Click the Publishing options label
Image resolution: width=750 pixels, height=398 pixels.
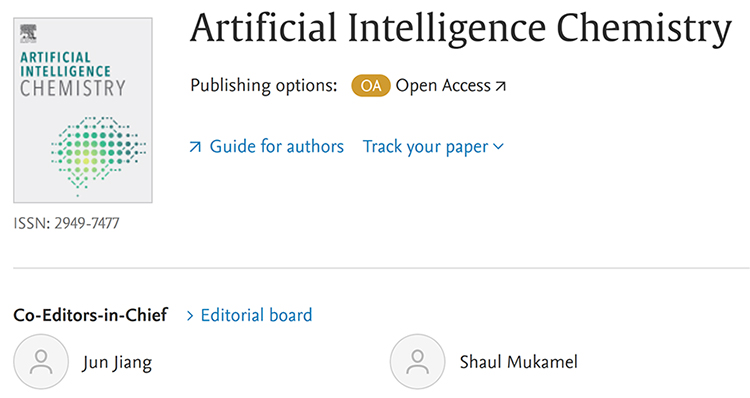[x=264, y=86]
